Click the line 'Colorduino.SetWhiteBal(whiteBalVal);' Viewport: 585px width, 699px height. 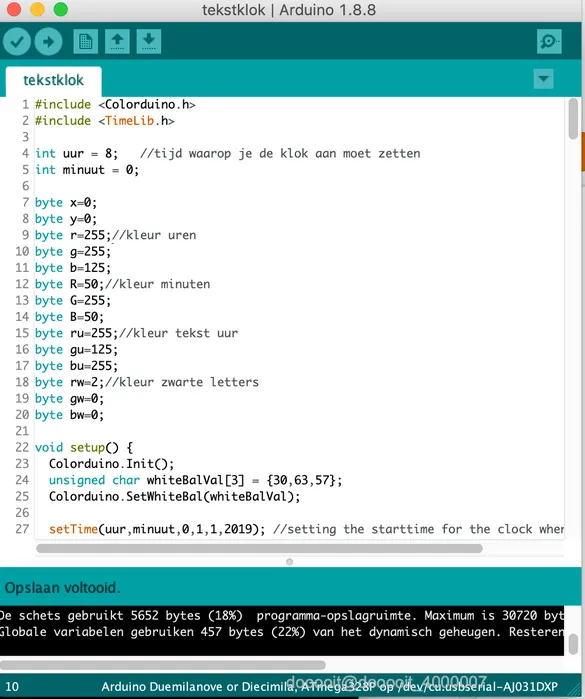pyautogui.click(x=174, y=497)
